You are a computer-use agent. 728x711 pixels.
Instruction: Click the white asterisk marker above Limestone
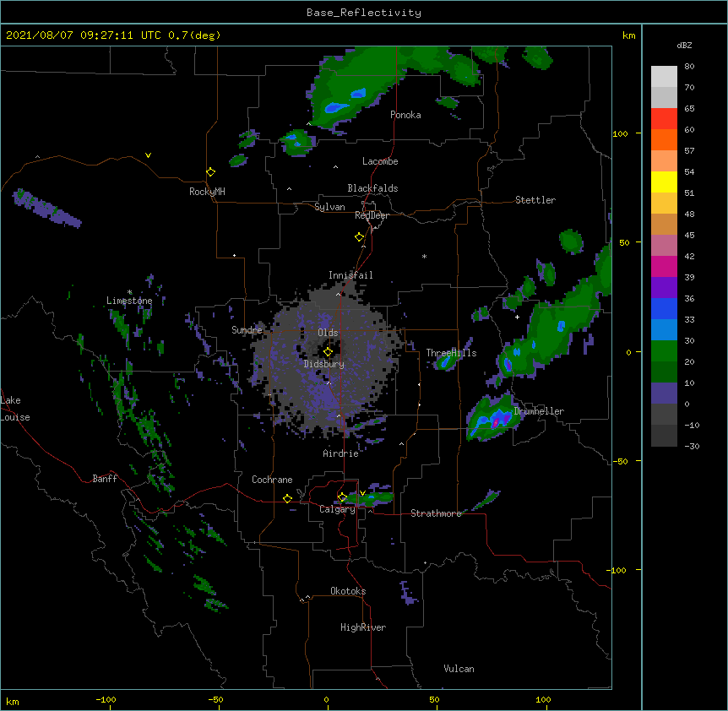pyautogui.click(x=130, y=292)
